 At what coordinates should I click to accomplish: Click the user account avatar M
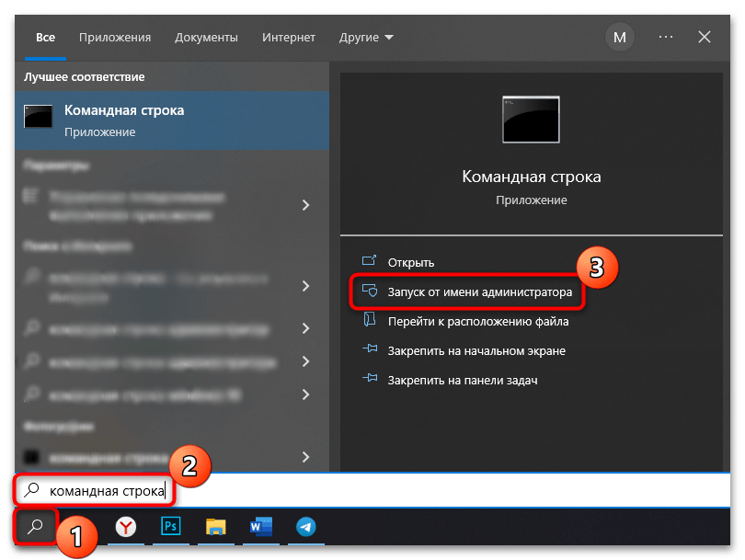tap(619, 38)
